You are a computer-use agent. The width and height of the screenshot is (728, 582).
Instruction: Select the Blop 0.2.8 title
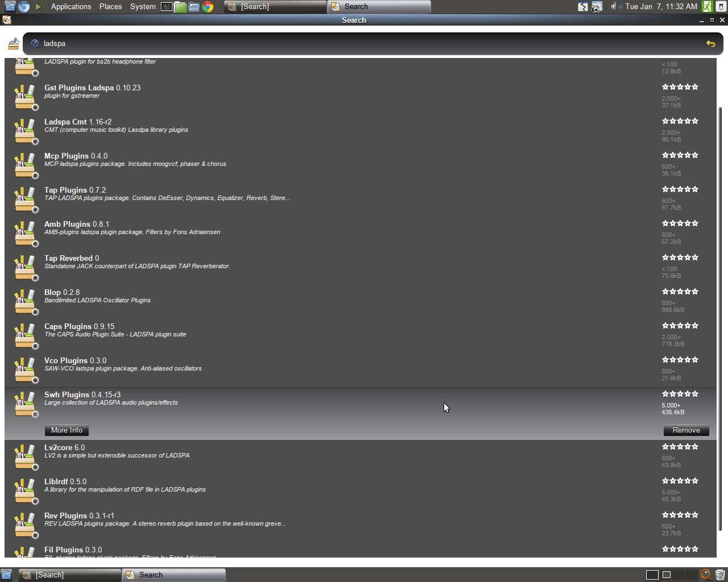click(x=62, y=292)
